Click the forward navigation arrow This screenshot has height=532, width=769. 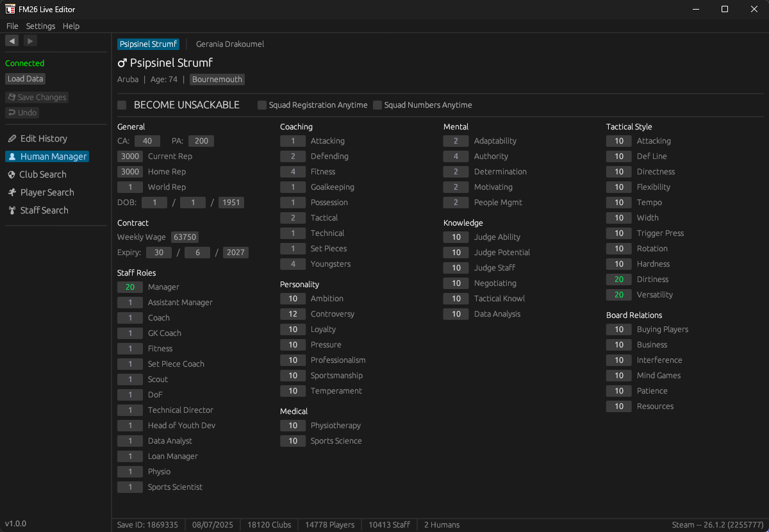click(x=30, y=41)
